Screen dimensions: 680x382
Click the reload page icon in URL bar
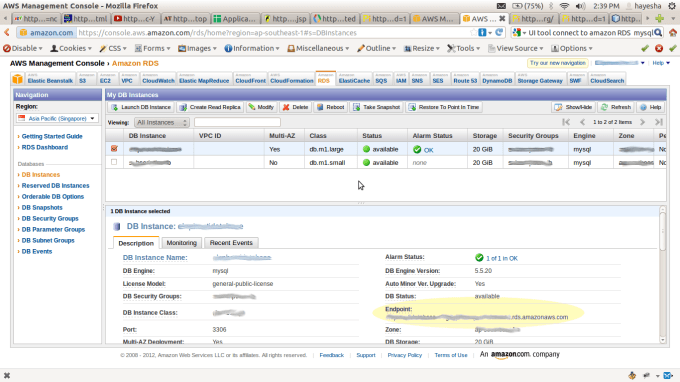[x=500, y=33]
